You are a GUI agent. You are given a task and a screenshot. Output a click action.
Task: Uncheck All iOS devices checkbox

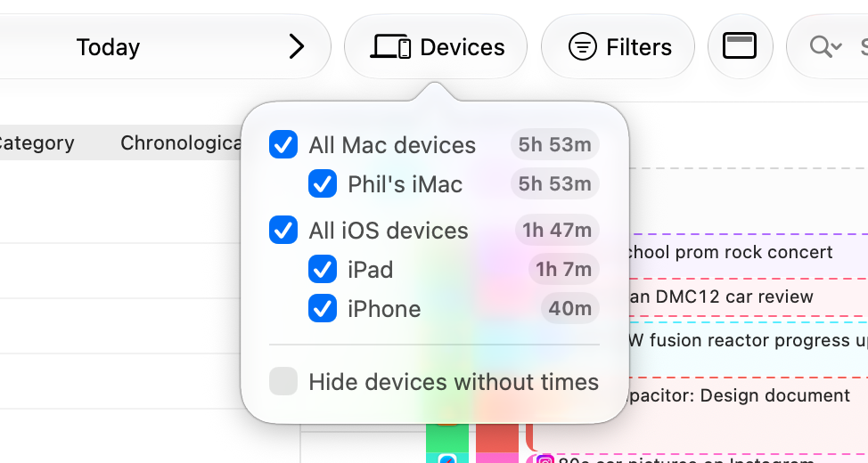(x=283, y=230)
